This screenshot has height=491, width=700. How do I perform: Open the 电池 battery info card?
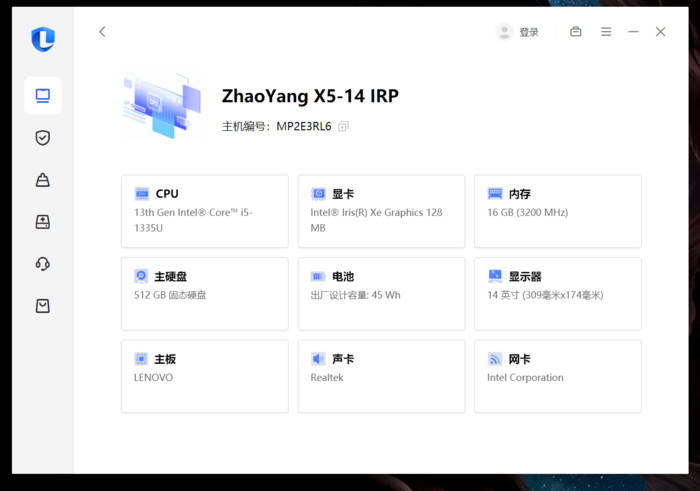(x=381, y=294)
